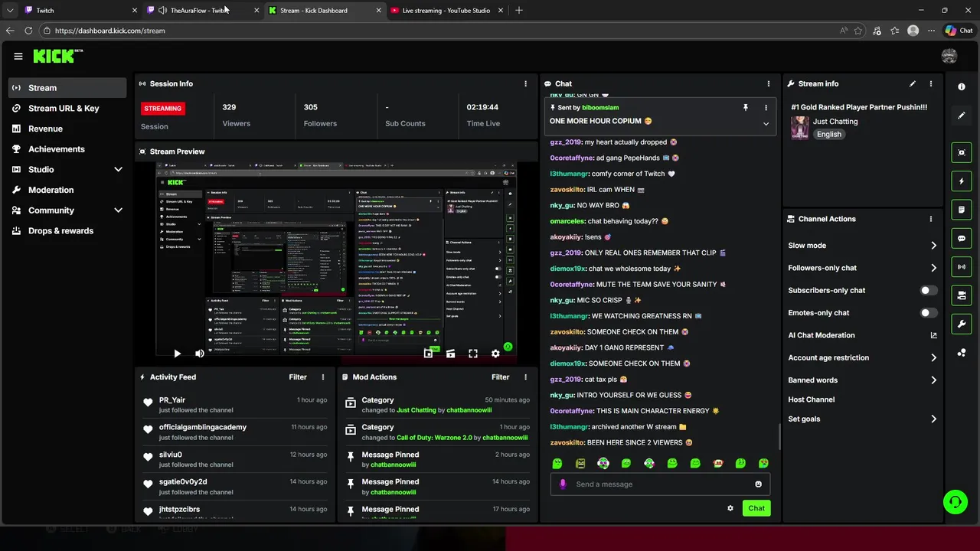980x551 pixels.
Task: Select Stream in the sidebar
Action: click(x=67, y=88)
